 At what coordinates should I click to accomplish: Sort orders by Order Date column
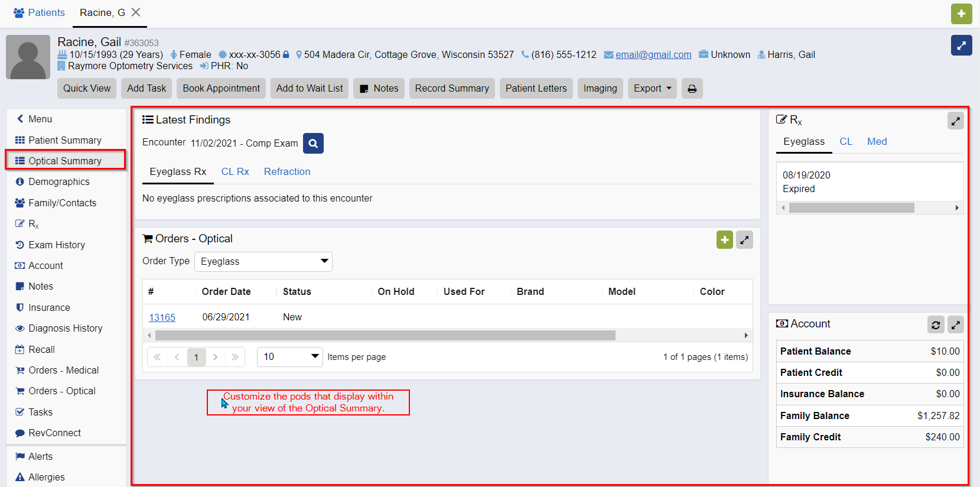(226, 291)
